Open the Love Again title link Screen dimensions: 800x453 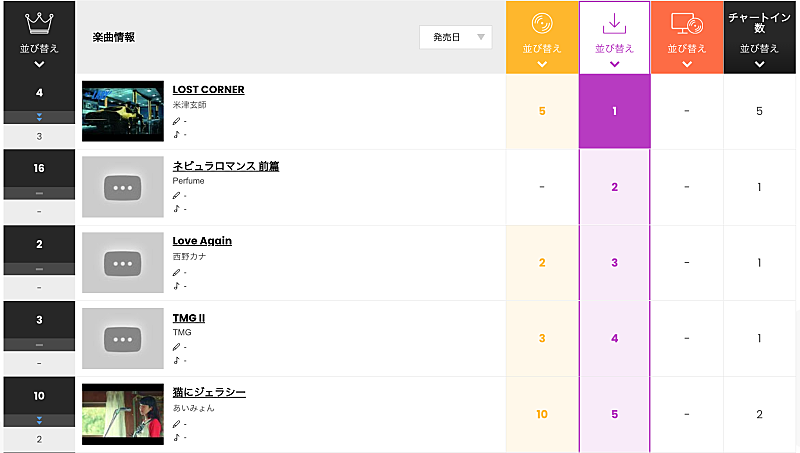point(202,241)
